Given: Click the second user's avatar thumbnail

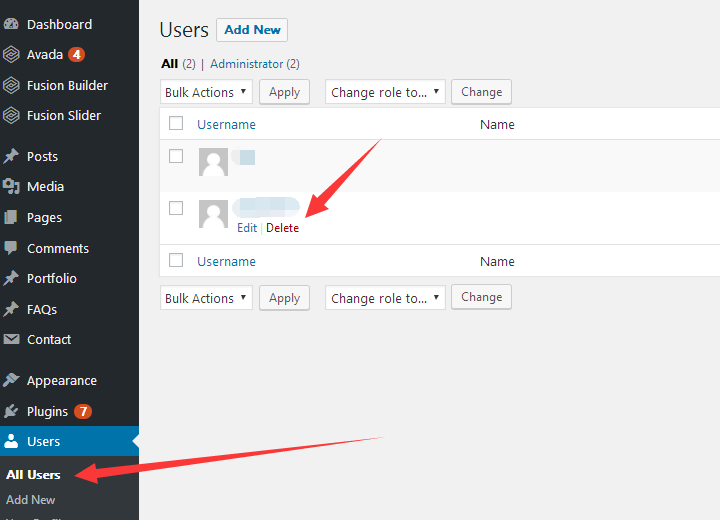Looking at the screenshot, I should pos(213,214).
